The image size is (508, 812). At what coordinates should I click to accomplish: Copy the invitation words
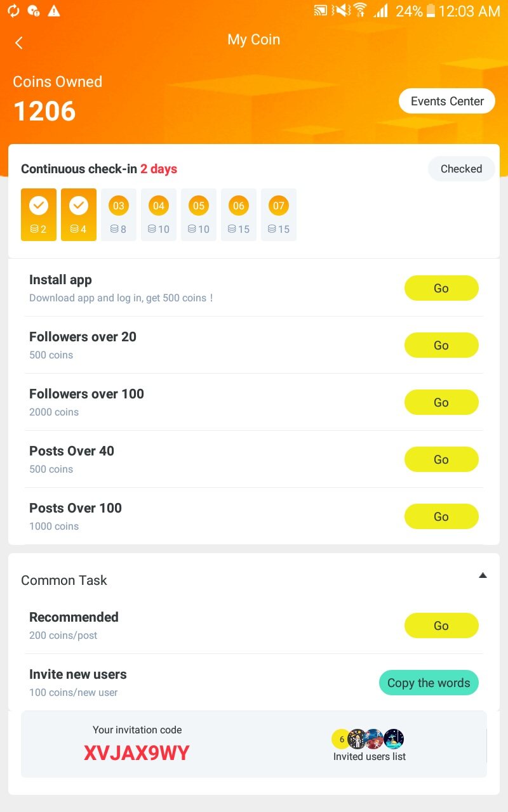(429, 683)
